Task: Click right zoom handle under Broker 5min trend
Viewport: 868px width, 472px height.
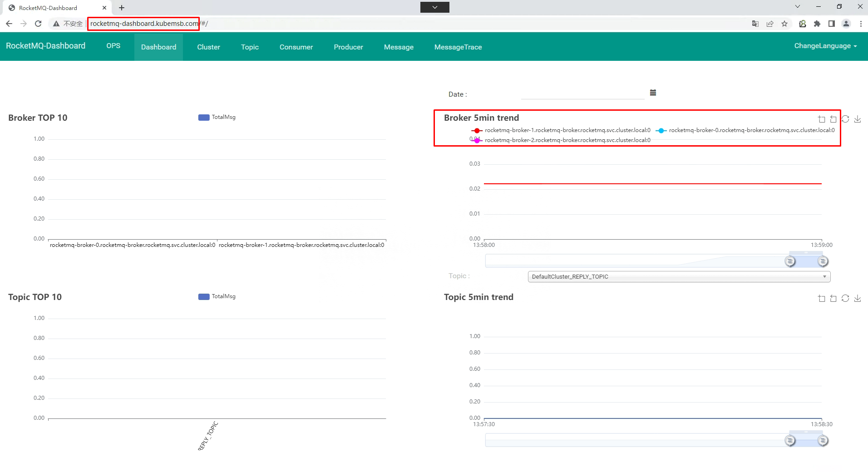Action: (823, 261)
